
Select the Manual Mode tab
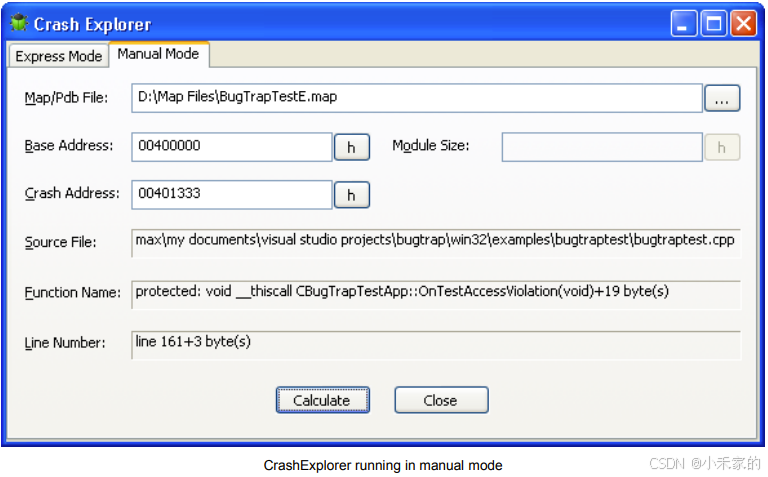tap(159, 54)
